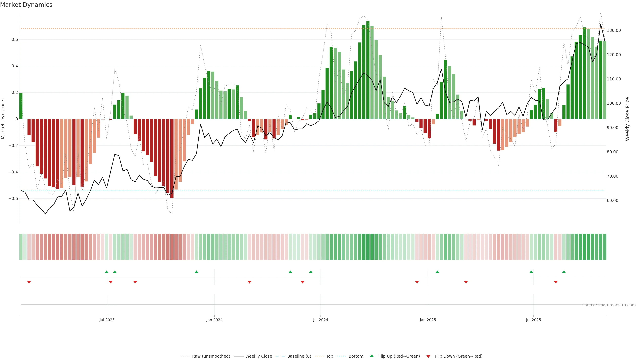
Task: Click the rightmost red Flip Down marker
Action: 556,282
